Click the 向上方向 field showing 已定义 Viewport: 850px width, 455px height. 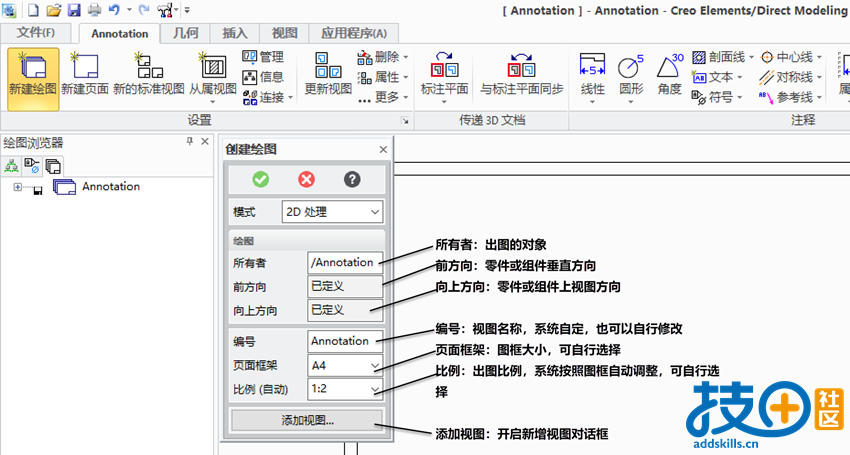(x=345, y=310)
